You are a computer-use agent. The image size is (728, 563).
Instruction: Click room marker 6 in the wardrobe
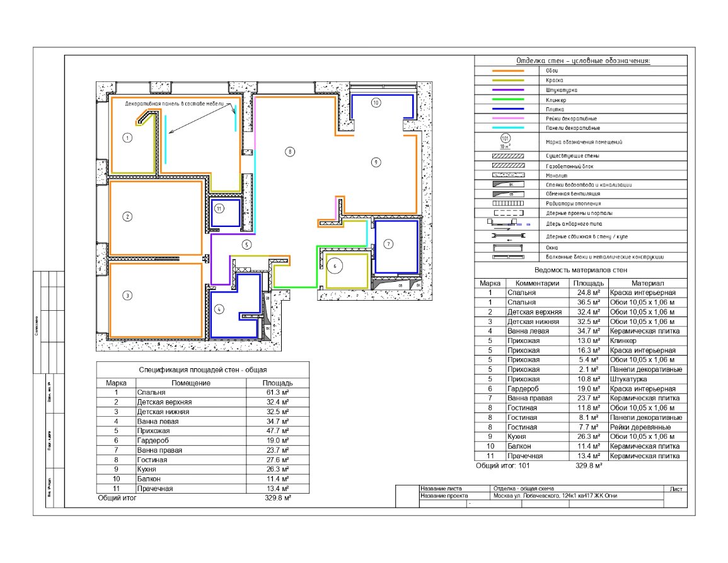(x=335, y=267)
